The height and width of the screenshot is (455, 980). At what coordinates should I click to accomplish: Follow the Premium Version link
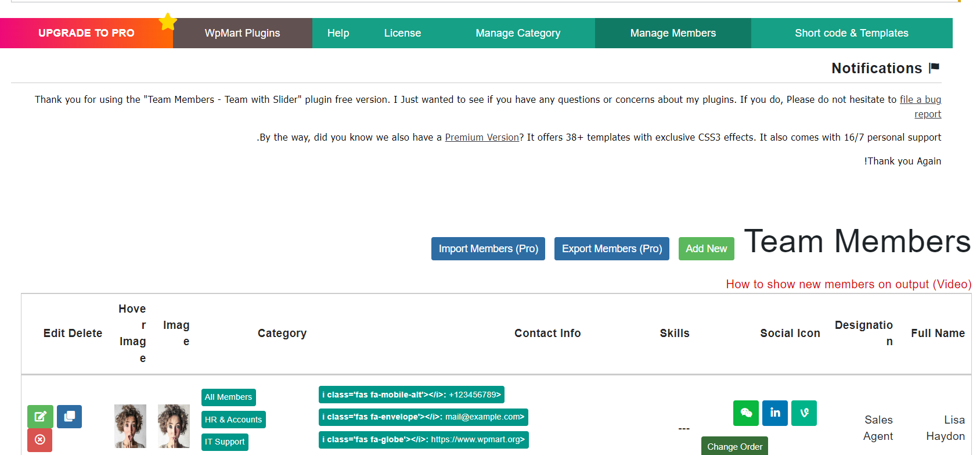(482, 138)
